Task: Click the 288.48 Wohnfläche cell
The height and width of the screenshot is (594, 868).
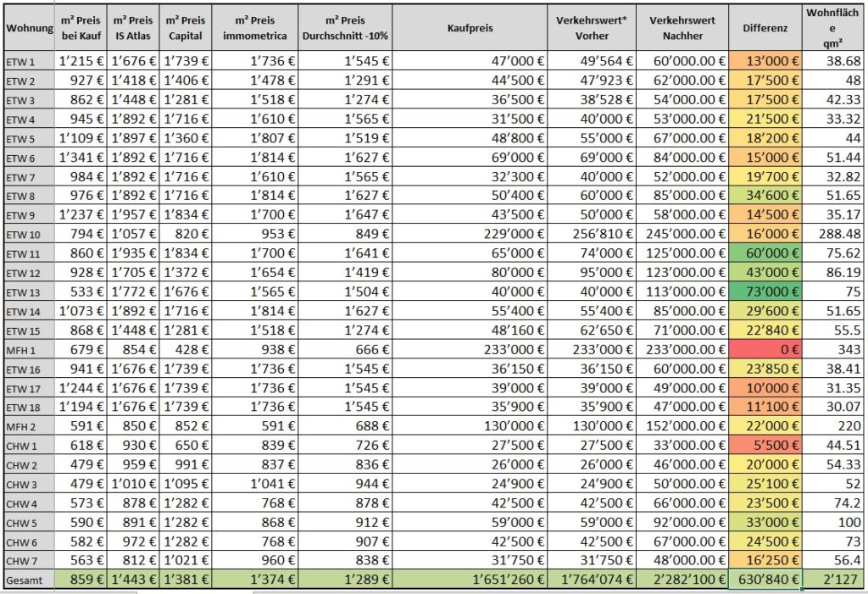Action: click(x=833, y=234)
